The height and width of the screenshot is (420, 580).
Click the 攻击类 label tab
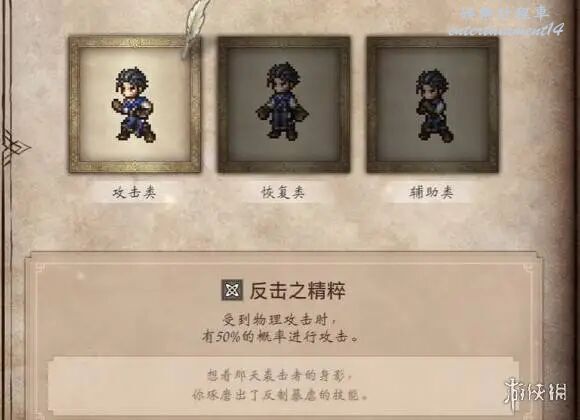pyautogui.click(x=134, y=192)
